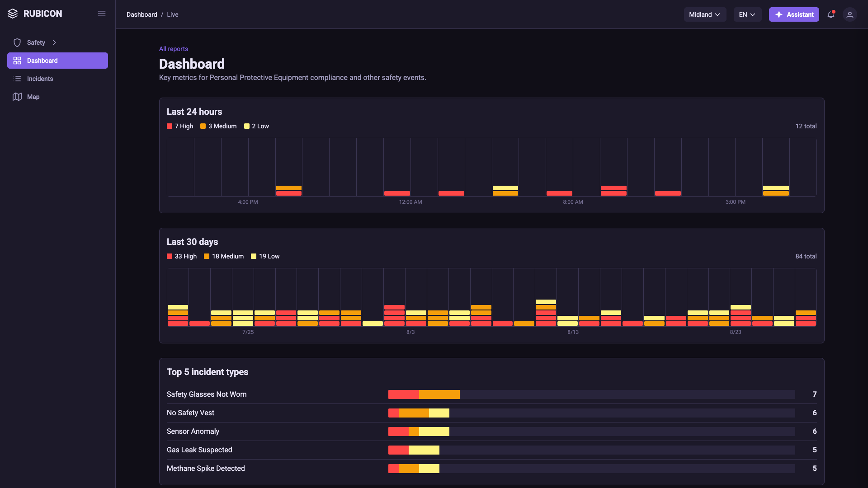Click the RUBICON brand name
This screenshot has width=868, height=488.
(x=43, y=14)
